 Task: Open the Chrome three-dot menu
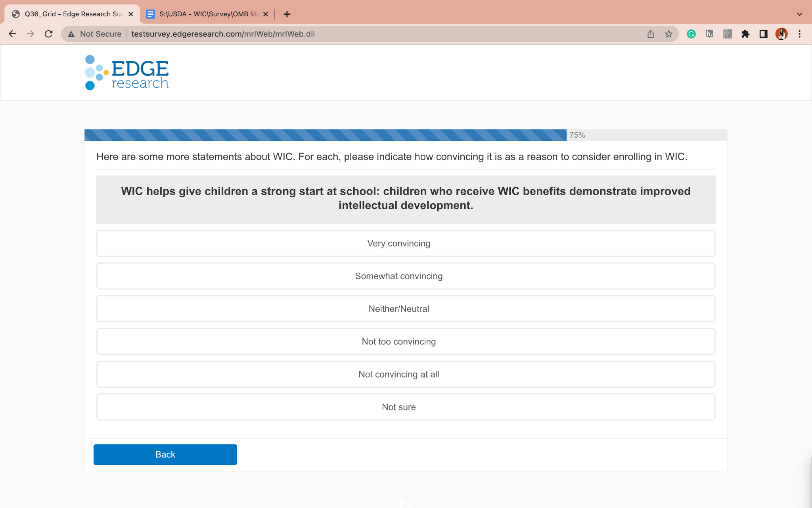pos(800,34)
